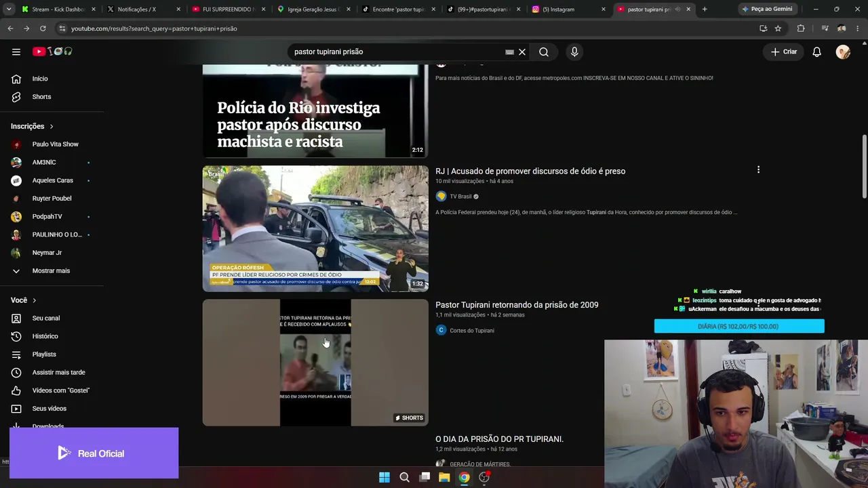Click the Criar create button
Image resolution: width=868 pixels, height=488 pixels.
pos(784,52)
